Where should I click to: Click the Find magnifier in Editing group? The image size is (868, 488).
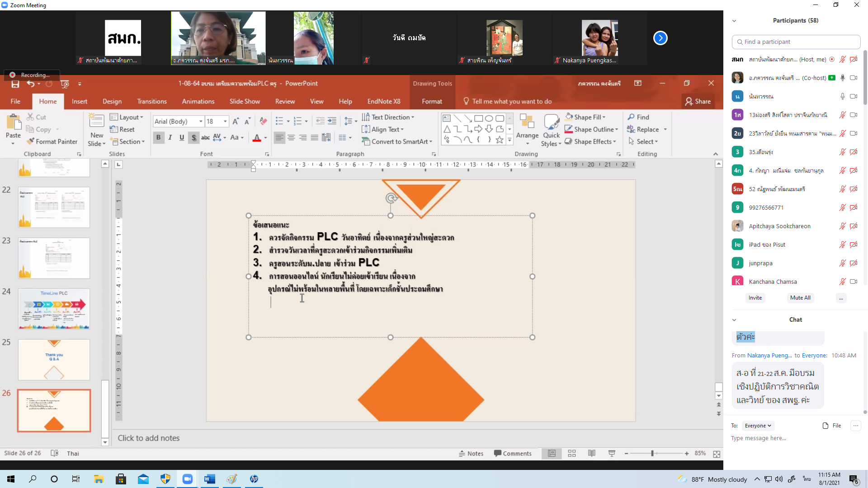(x=631, y=117)
